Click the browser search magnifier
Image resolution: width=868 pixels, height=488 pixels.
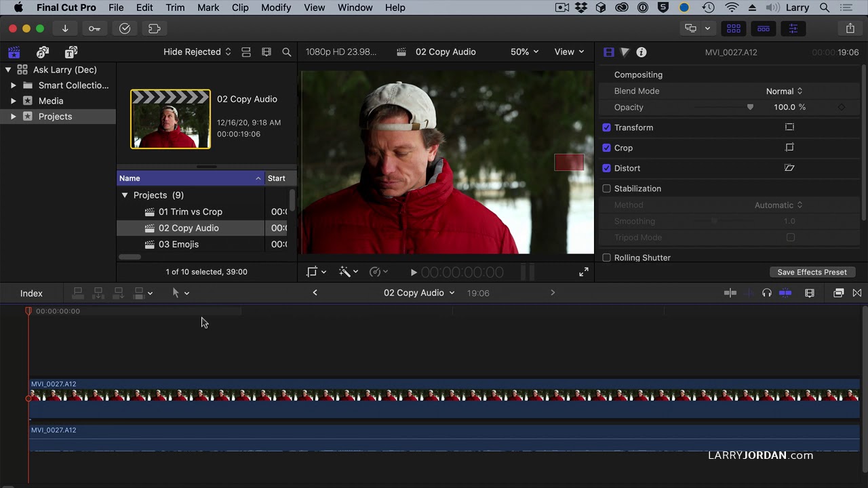click(x=287, y=52)
